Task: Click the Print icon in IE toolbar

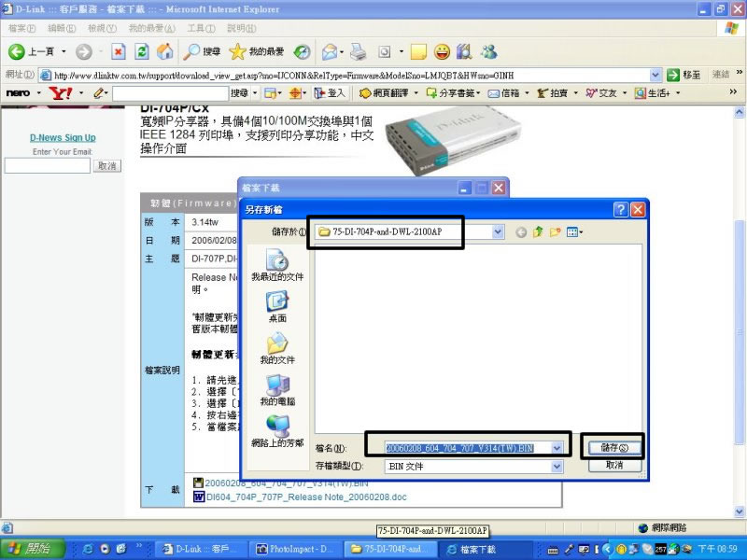Action: tap(359, 51)
